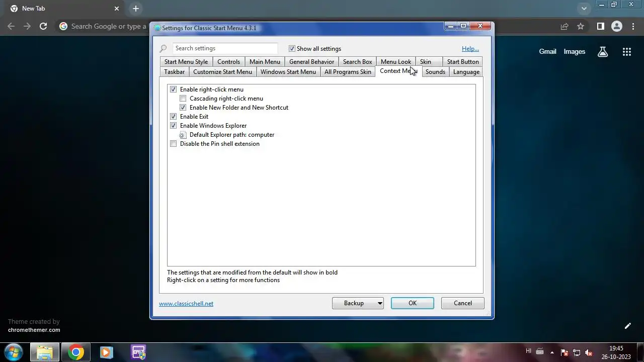Click the Customize Chrome pencil icon
This screenshot has width=644, height=362.
[x=627, y=326]
